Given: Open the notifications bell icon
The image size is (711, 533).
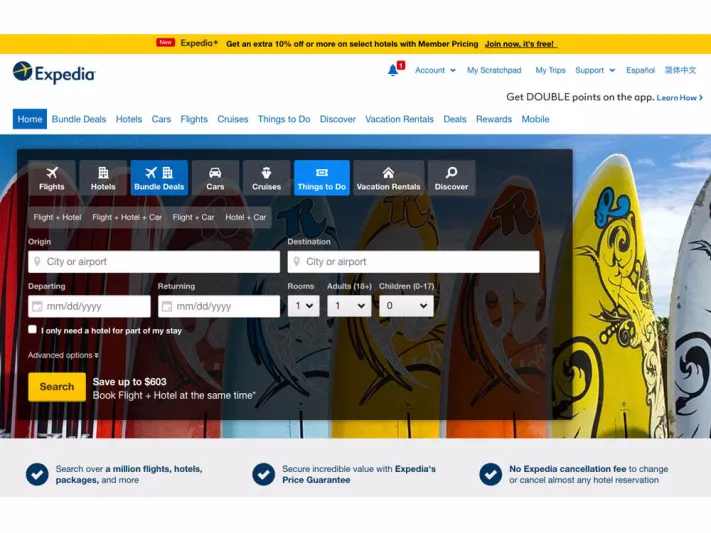Looking at the screenshot, I should (393, 70).
